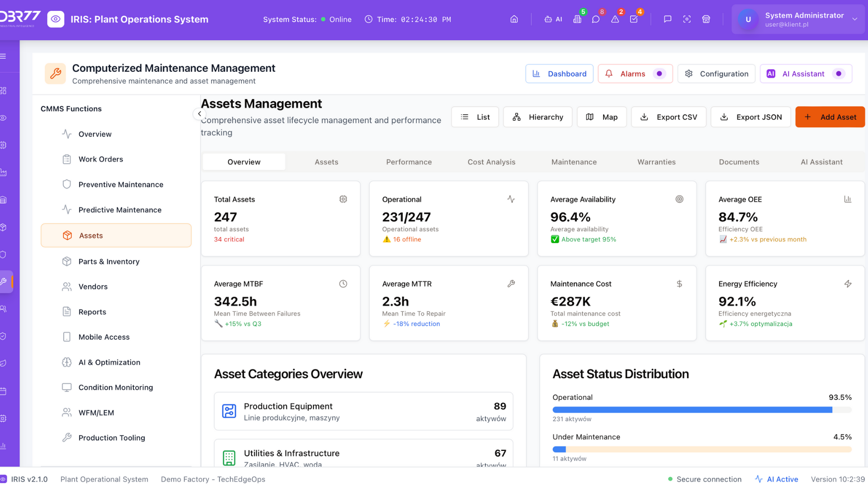This screenshot has width=868, height=488.
Task: Switch to Map view
Action: [602, 117]
